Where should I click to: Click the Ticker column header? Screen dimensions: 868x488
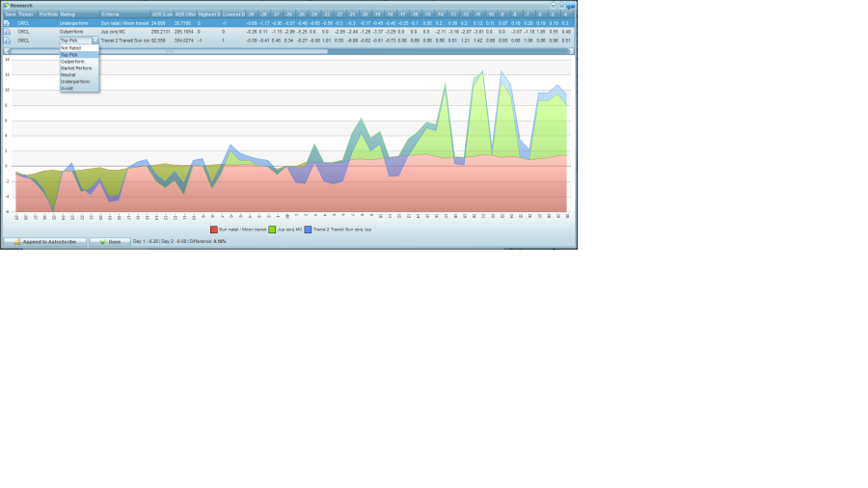point(27,14)
